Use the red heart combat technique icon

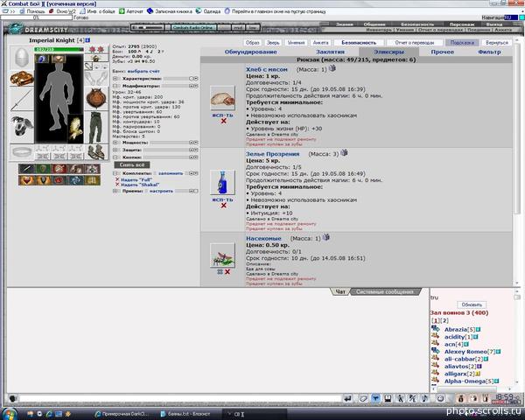point(26,180)
